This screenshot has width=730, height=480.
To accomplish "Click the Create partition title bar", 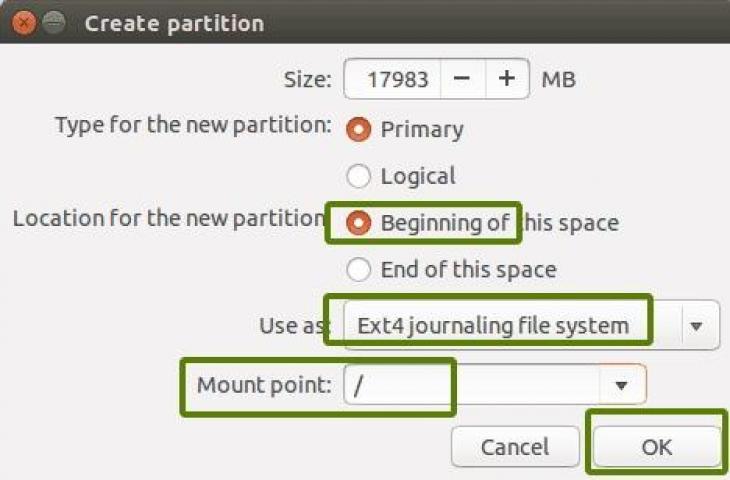I will [x=365, y=22].
